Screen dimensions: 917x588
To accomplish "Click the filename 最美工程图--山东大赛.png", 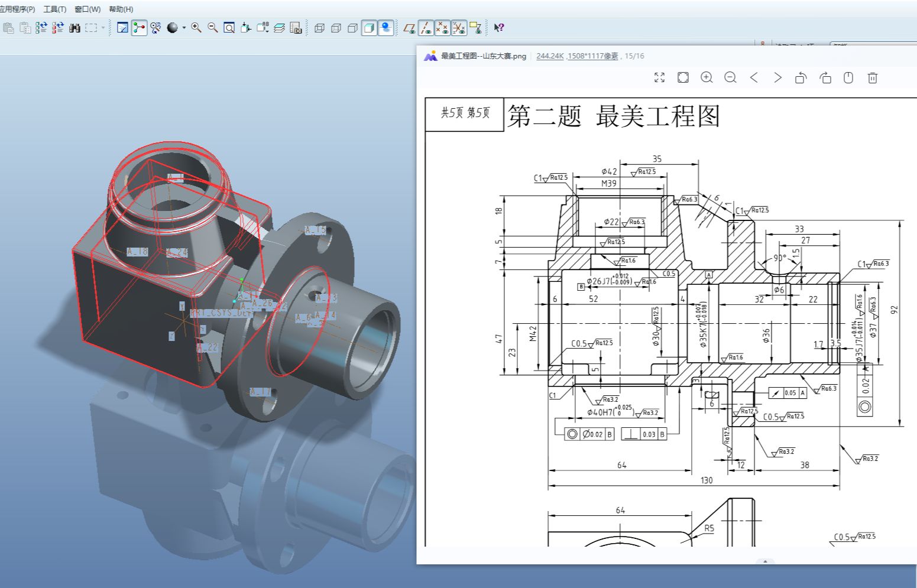I will coord(484,56).
